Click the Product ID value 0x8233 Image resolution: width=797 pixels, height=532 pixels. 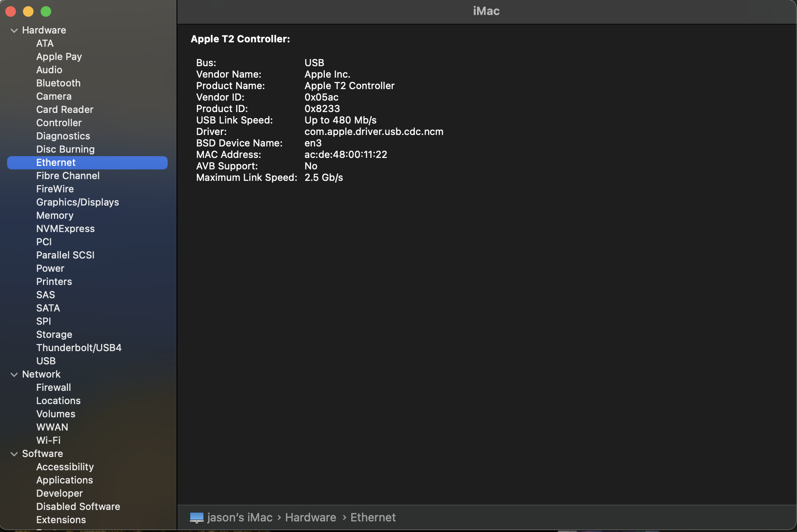pyautogui.click(x=322, y=109)
